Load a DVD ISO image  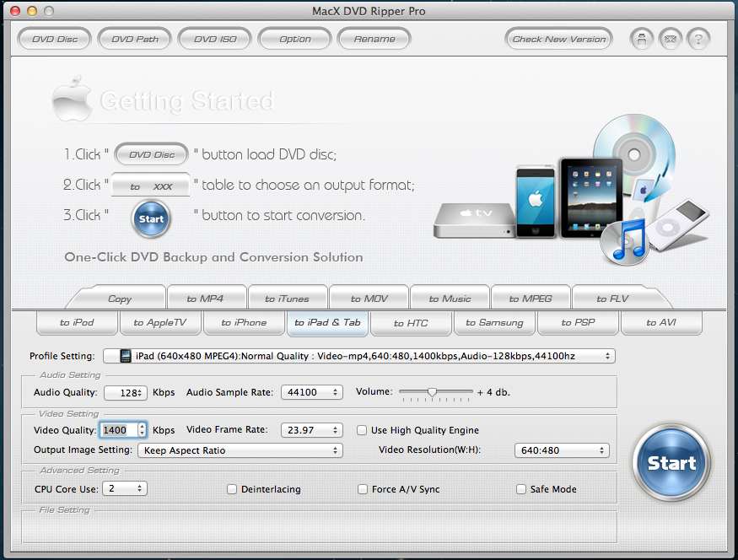[215, 39]
